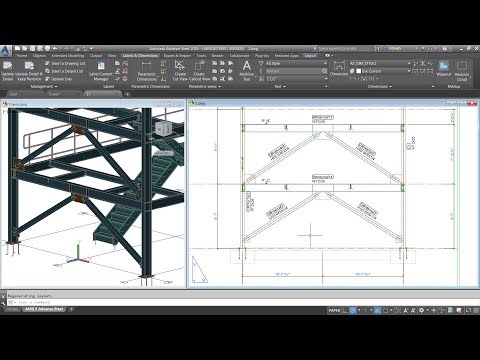
Task: Click the customization menu icon in status bar
Action: 476,310
